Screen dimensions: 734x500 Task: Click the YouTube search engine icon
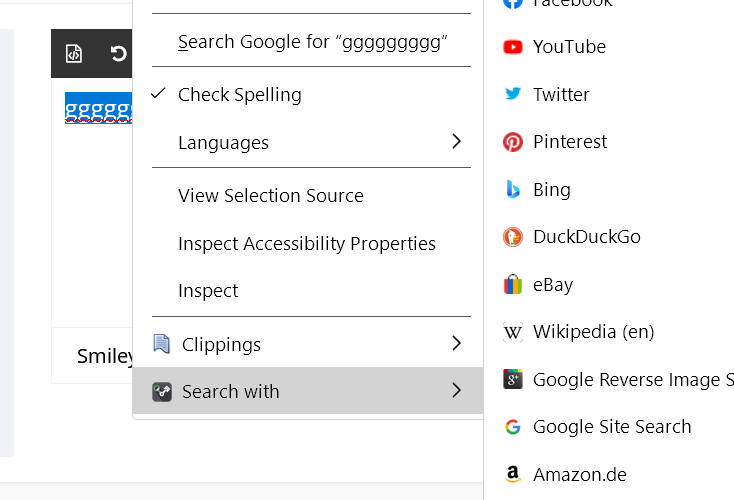(513, 47)
